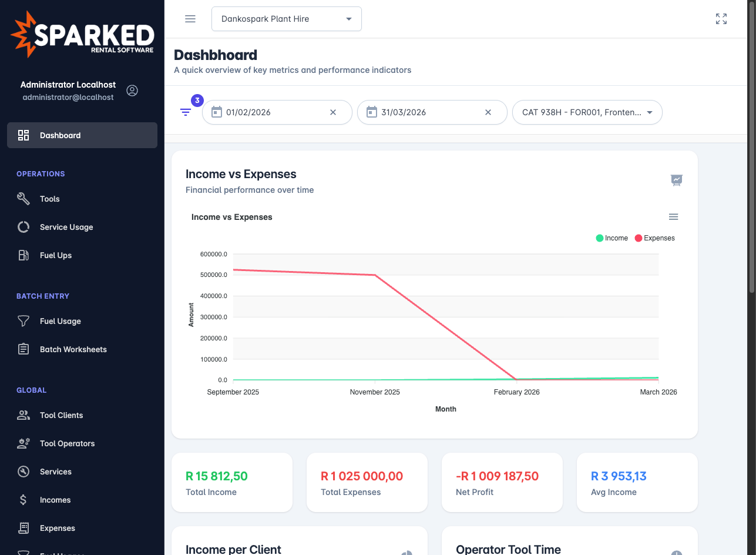Open Services from the Global menu section
This screenshot has width=756, height=555.
(23, 472)
